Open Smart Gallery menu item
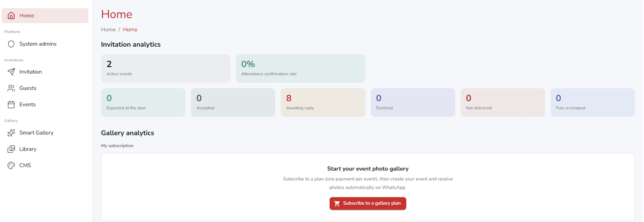Image resolution: width=644 pixels, height=222 pixels. (x=45, y=133)
